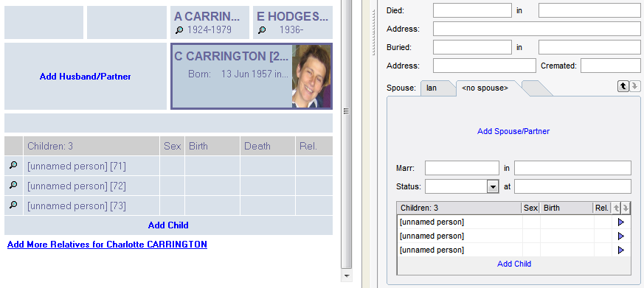Select [unnamed person] [73] row
Screen dimensions: 644x288
168,206
